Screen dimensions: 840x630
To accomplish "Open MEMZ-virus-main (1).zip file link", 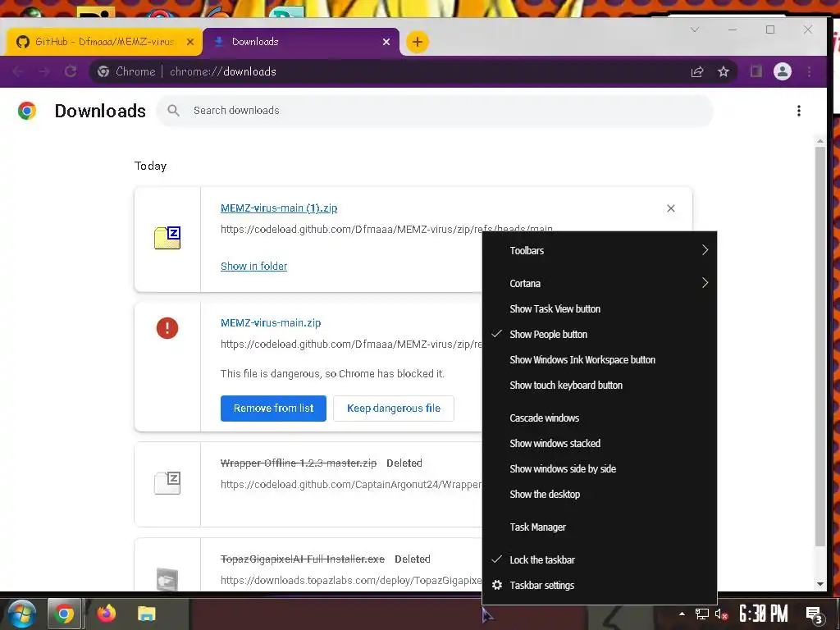I will pyautogui.click(x=279, y=208).
